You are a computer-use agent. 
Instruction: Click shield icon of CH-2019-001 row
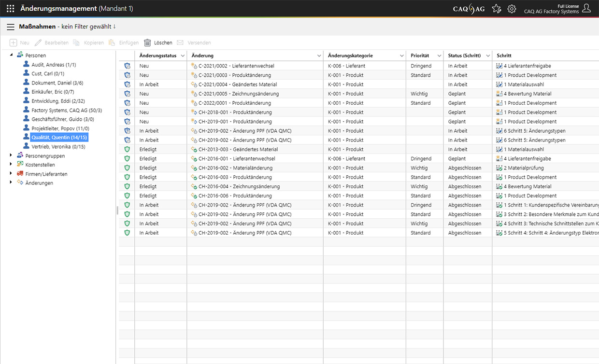coord(127,122)
